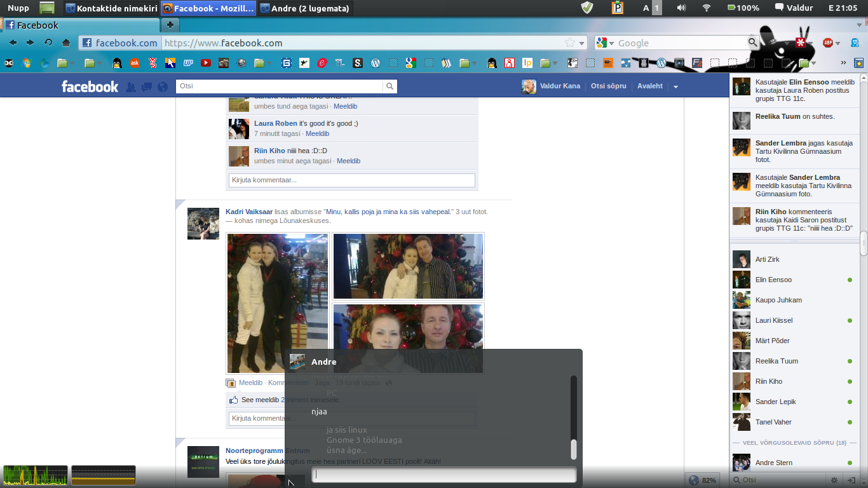Image resolution: width=868 pixels, height=488 pixels.
Task: Click the Adblock Plus ABP icon
Action: click(x=828, y=43)
